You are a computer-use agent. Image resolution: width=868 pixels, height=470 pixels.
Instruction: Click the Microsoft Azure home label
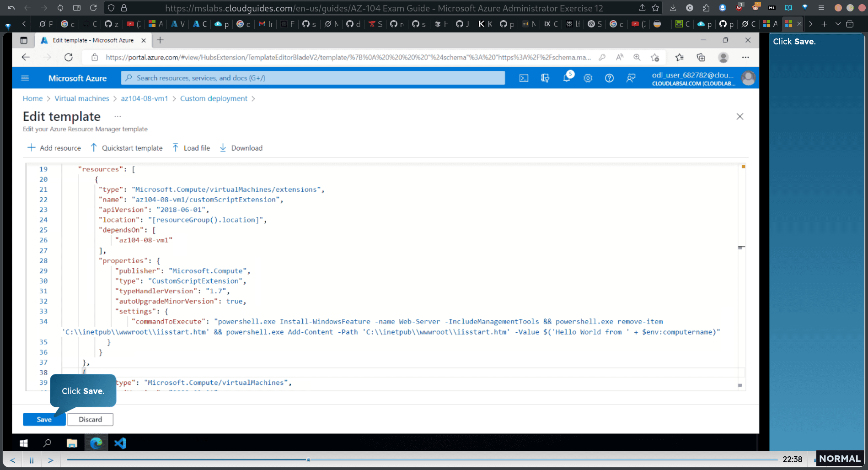(77, 78)
